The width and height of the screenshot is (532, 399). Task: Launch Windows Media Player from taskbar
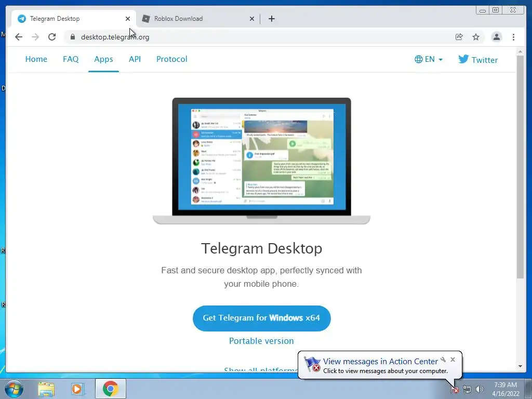pyautogui.click(x=78, y=389)
